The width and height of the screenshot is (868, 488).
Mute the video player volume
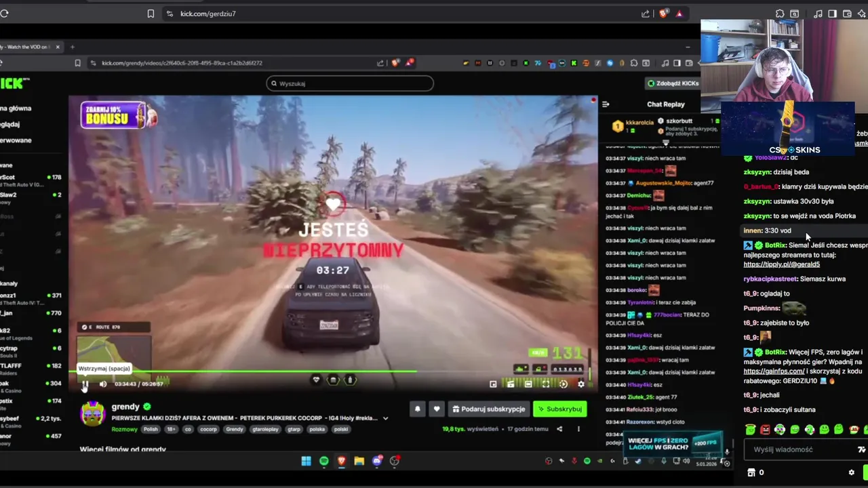[x=103, y=384]
